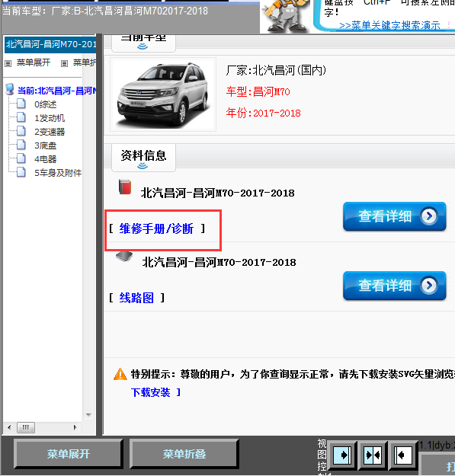Click the 北汽昌河-昌河M70 panel header

tap(50, 44)
